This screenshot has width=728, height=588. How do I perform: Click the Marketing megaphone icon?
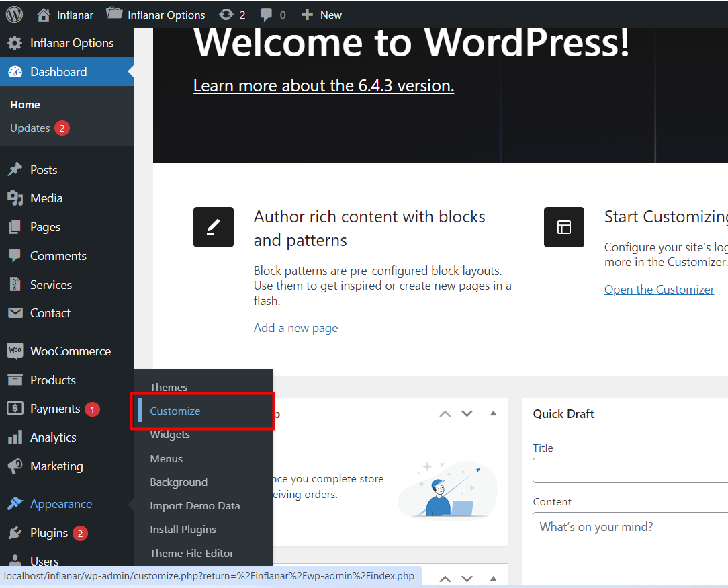[x=15, y=466]
